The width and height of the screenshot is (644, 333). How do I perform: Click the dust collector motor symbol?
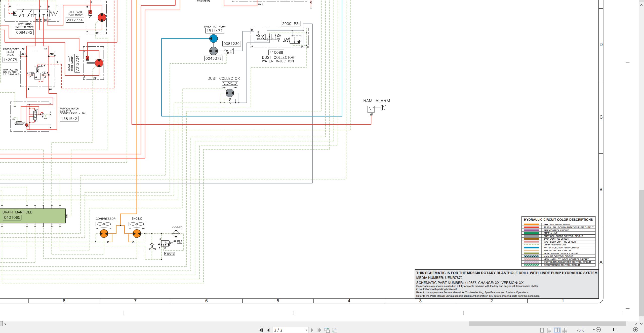tap(230, 93)
